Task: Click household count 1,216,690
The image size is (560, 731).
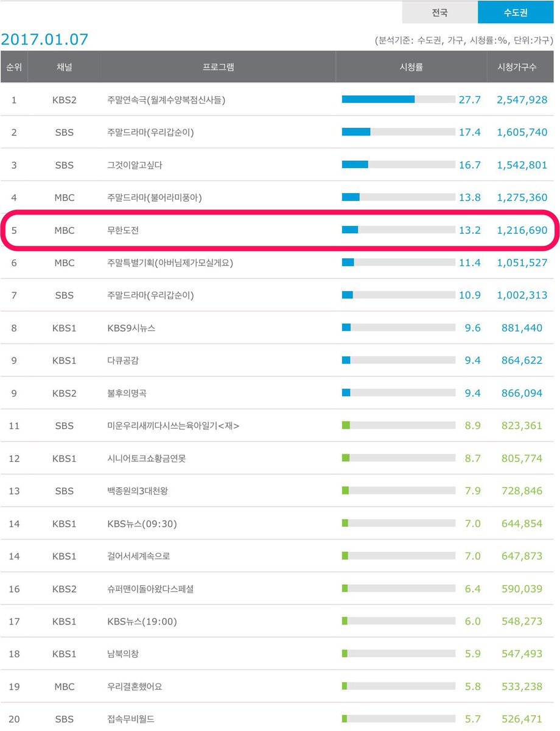Action: [522, 230]
